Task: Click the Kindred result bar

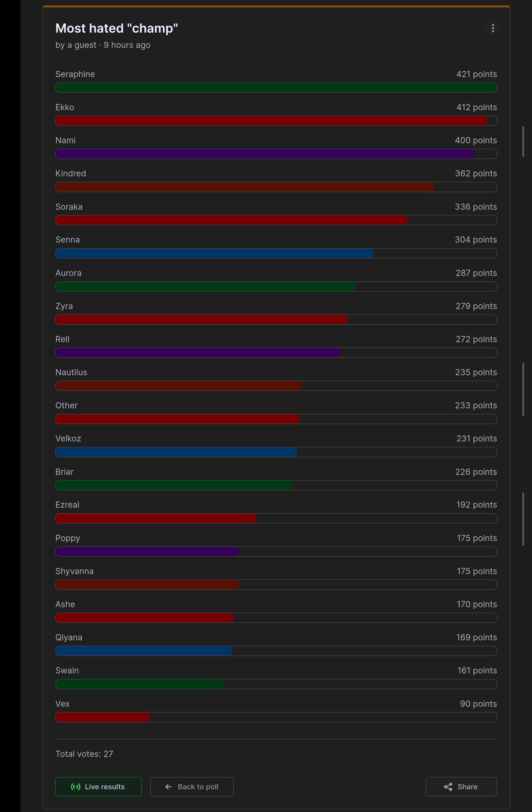Action: [276, 187]
